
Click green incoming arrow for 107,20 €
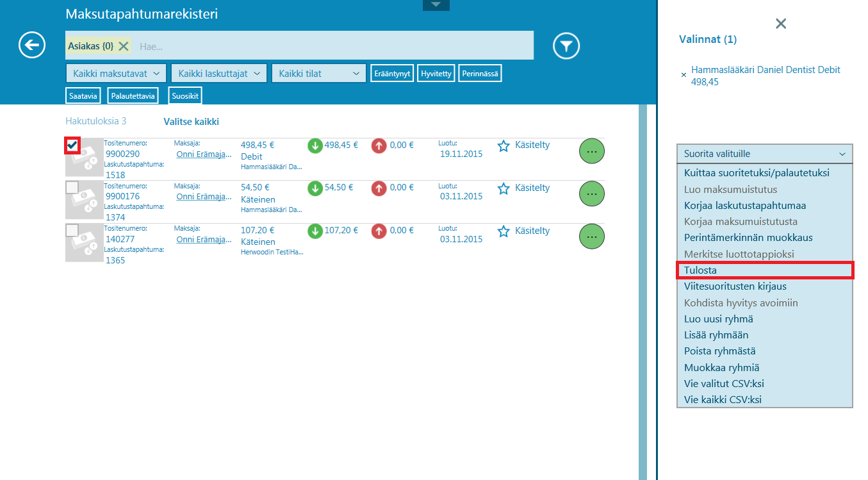pos(315,231)
